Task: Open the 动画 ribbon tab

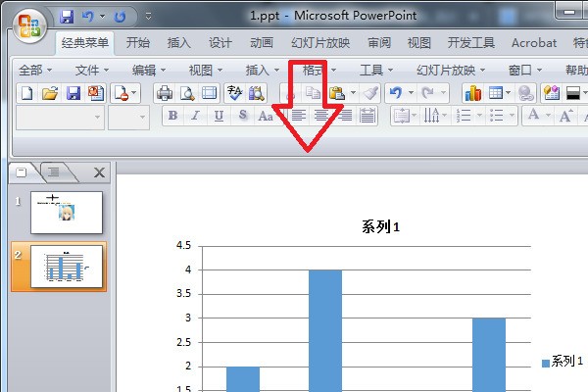Action: [x=261, y=43]
